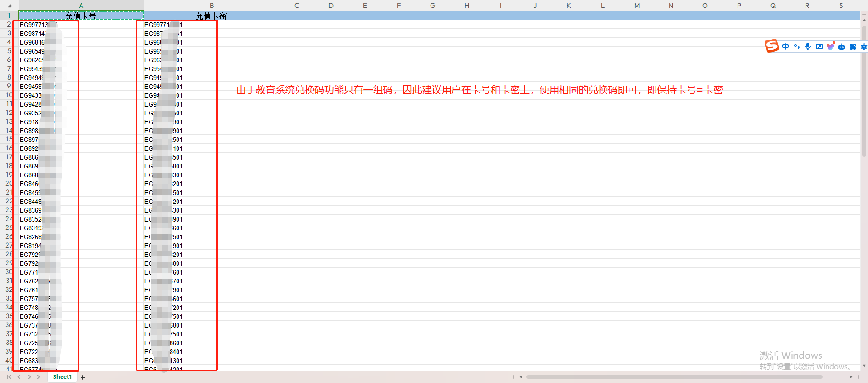Click the horizontal scrollbar left arrow

[521, 377]
